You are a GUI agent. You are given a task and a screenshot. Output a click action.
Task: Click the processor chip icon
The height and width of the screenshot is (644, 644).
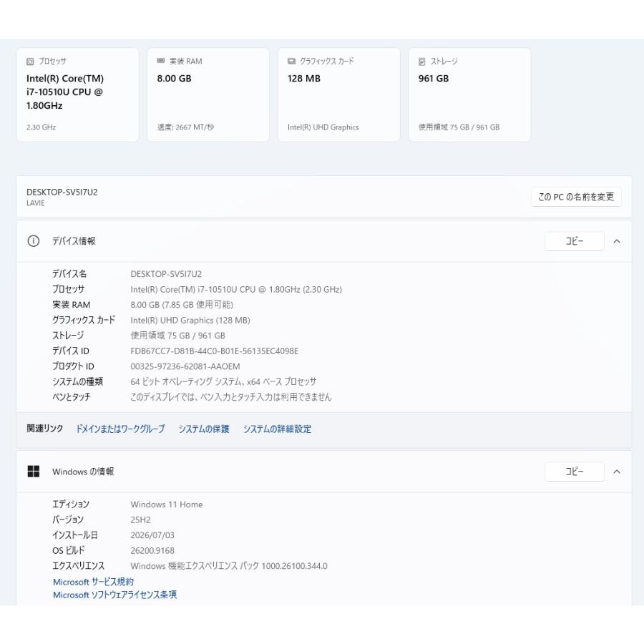(30, 62)
